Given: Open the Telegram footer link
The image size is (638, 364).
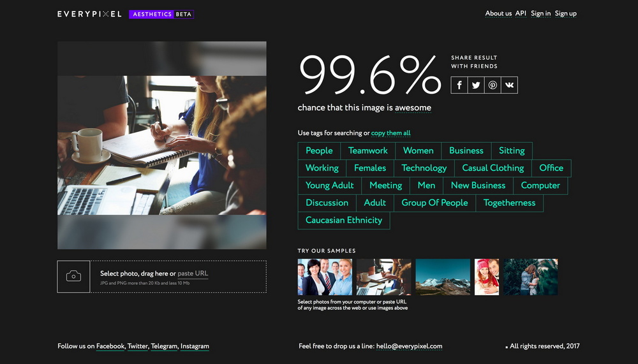Looking at the screenshot, I should click(x=163, y=346).
